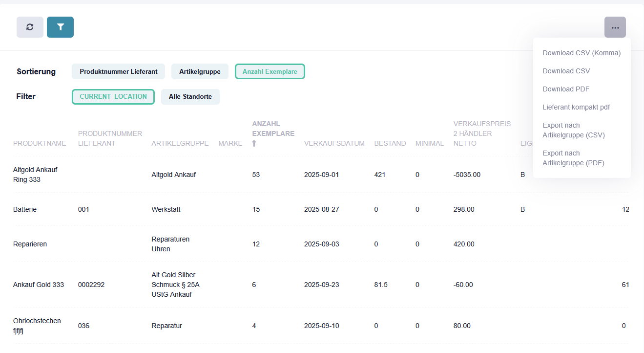Click the Bestand column header
This screenshot has height=353, width=644.
tap(390, 143)
